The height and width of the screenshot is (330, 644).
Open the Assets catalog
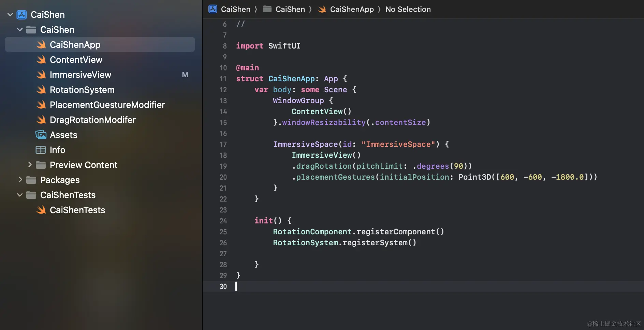point(100,135)
